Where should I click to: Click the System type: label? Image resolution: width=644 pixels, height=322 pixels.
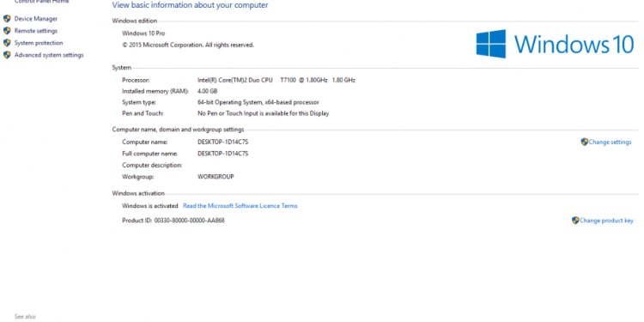[x=139, y=102]
